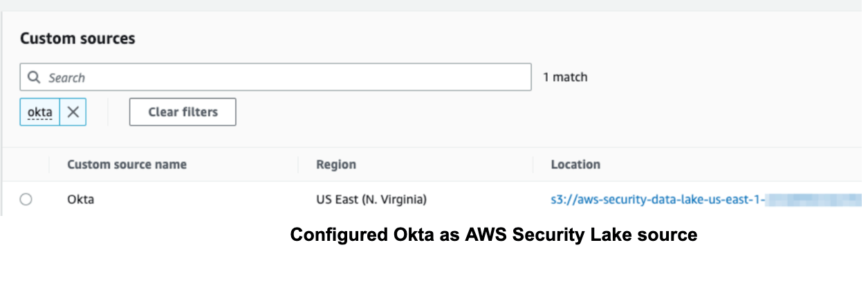This screenshot has height=281, width=868.
Task: Click separator between okta token and Clear filters
Action: pos(108,112)
